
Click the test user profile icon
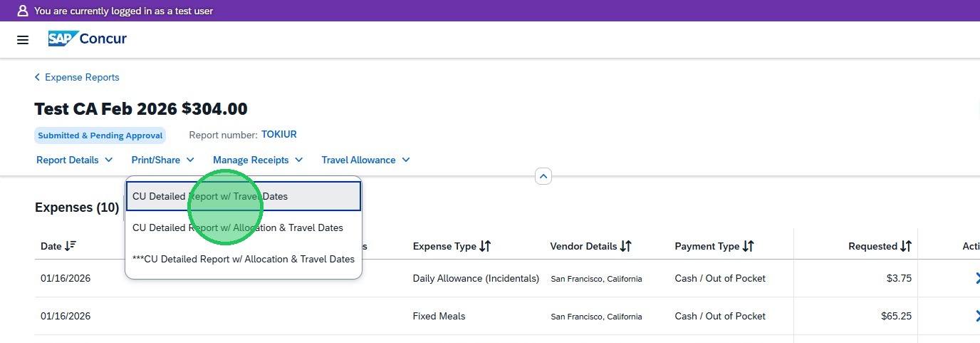coord(23,11)
